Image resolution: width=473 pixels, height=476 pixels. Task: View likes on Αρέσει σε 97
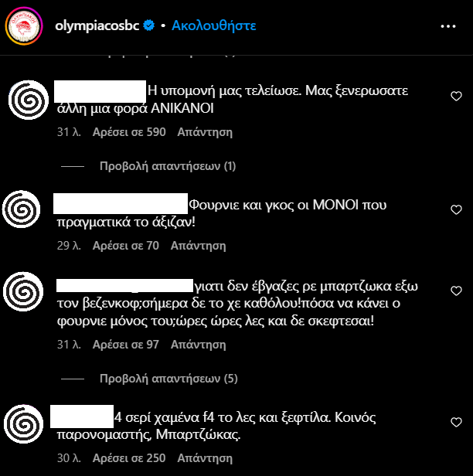coord(126,345)
